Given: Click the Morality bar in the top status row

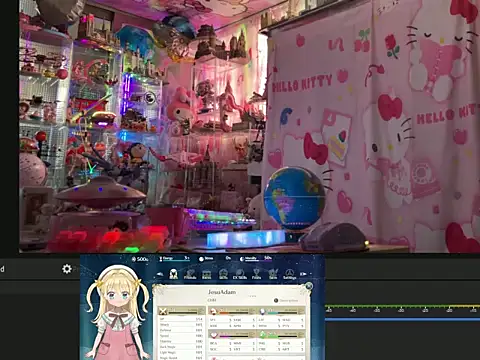Looking at the screenshot, I should click(x=256, y=258).
